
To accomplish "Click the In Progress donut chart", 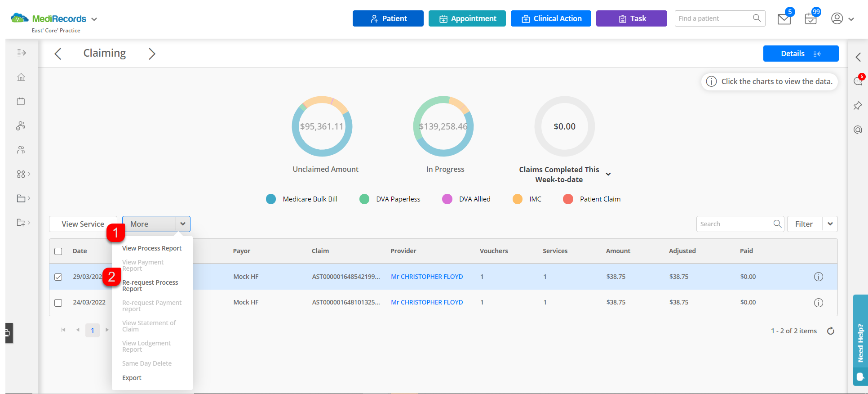I will pyautogui.click(x=443, y=126).
